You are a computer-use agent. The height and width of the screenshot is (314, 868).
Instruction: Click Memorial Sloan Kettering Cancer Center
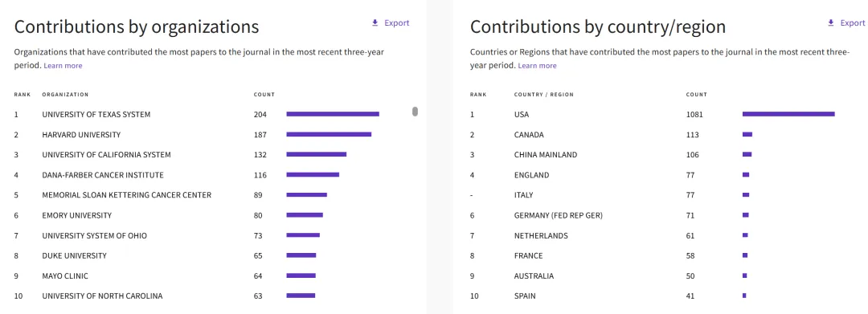pos(127,195)
